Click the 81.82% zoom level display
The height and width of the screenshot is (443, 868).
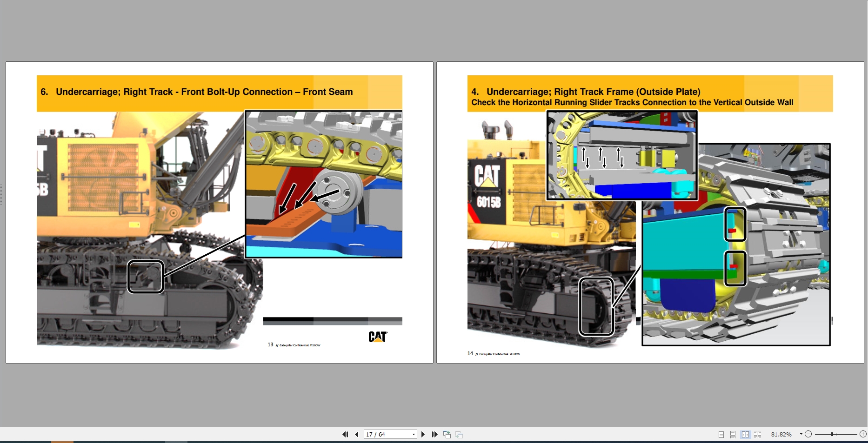click(x=781, y=434)
